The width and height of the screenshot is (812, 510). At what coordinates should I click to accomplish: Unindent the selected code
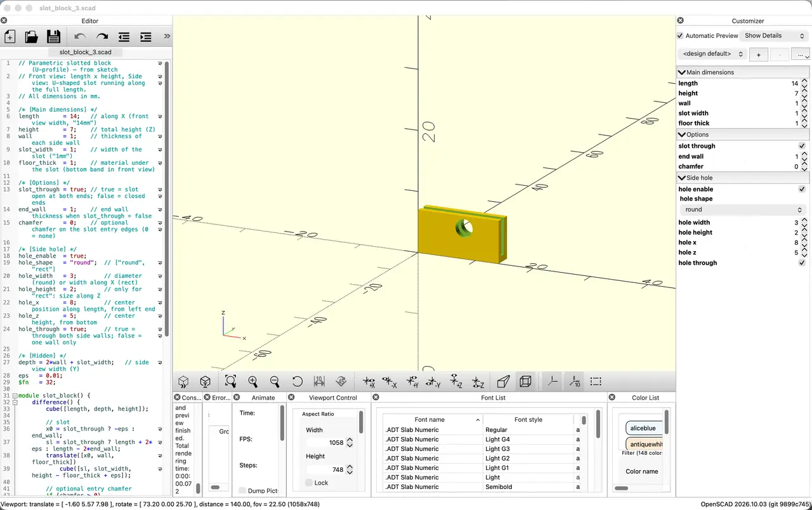click(124, 37)
